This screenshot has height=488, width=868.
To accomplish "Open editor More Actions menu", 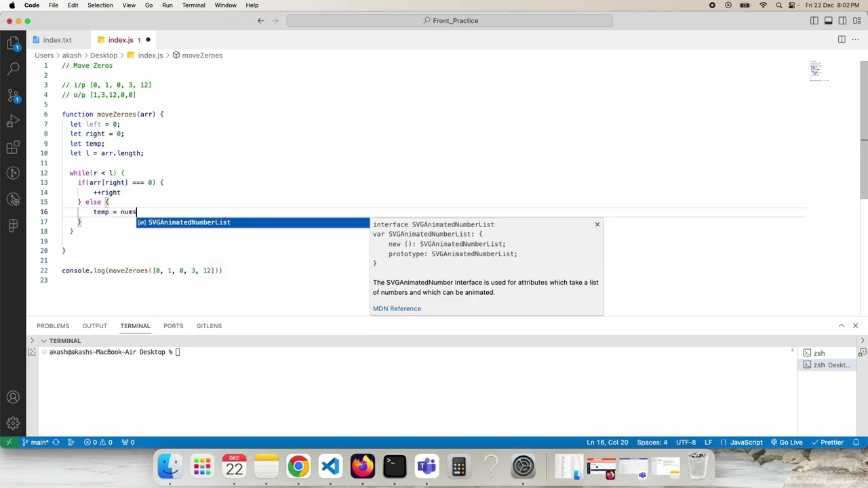I will [856, 40].
